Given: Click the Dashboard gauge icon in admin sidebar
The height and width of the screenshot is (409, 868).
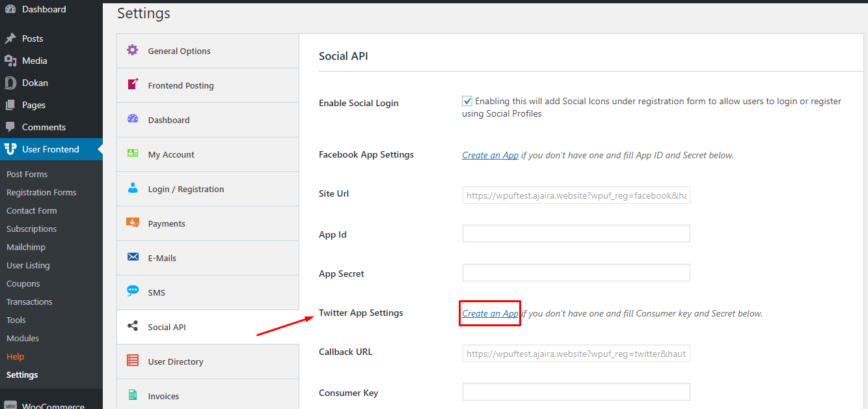Looking at the screenshot, I should tap(10, 9).
